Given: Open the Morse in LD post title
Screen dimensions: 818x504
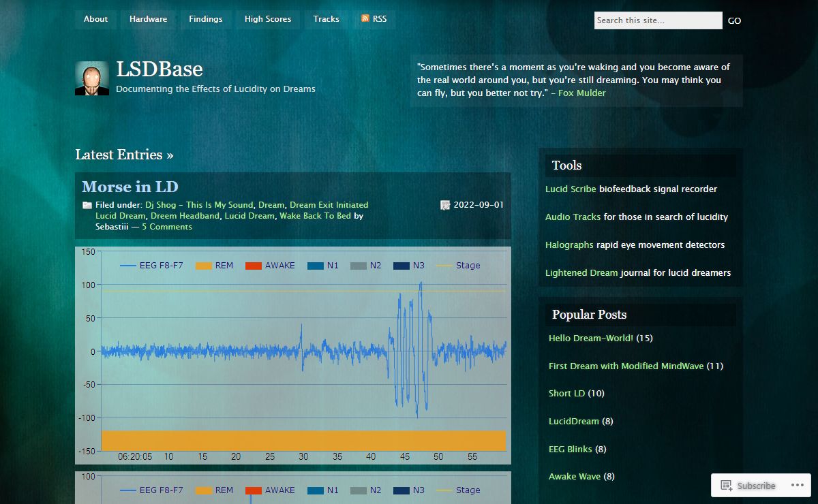Looking at the screenshot, I should coord(130,187).
